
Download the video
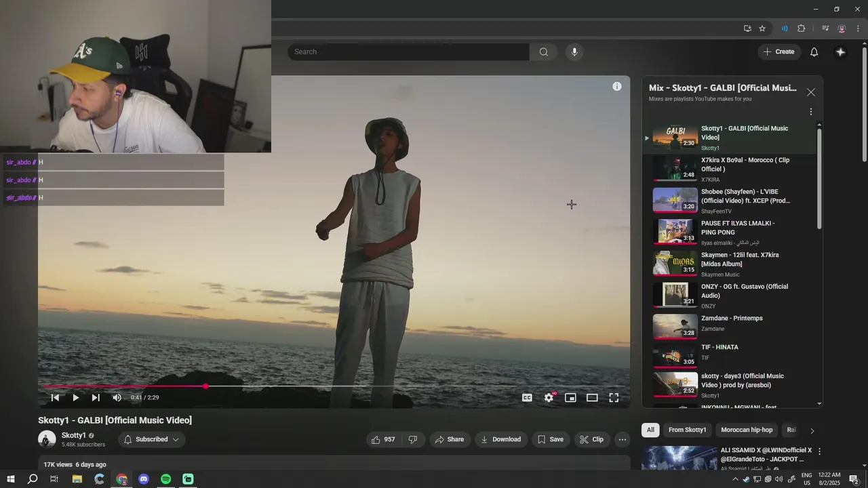coord(500,439)
